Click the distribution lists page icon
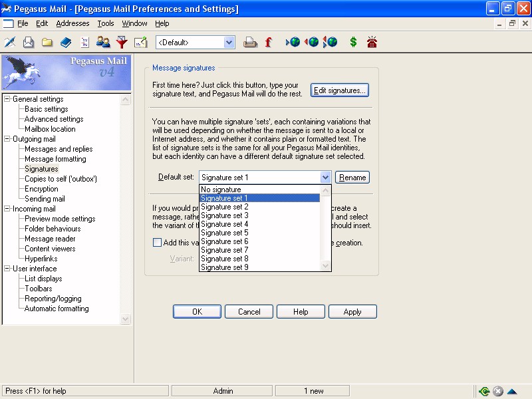The width and height of the screenshot is (532, 399). coord(84,42)
